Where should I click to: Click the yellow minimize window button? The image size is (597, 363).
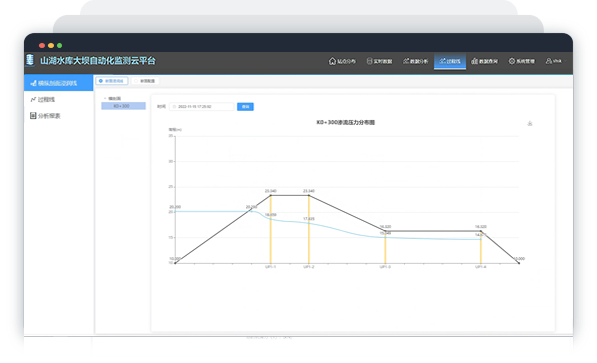pyautogui.click(x=51, y=45)
